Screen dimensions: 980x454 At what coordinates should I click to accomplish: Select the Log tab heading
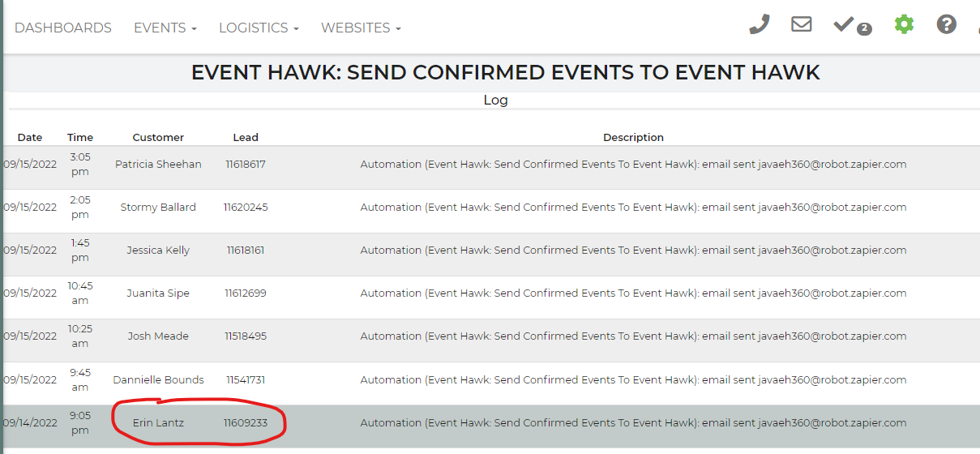click(495, 101)
